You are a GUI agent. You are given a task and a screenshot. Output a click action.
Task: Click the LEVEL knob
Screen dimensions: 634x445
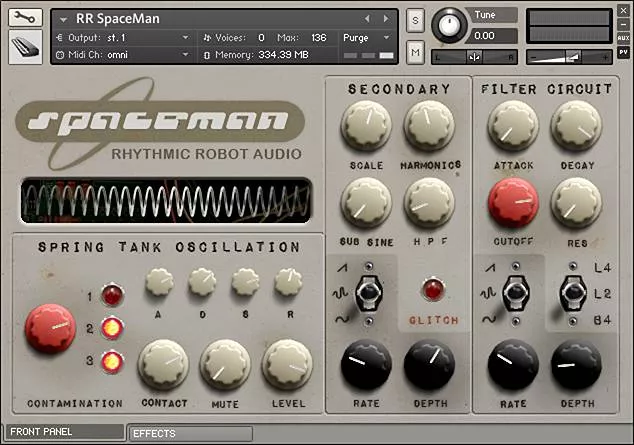click(287, 365)
